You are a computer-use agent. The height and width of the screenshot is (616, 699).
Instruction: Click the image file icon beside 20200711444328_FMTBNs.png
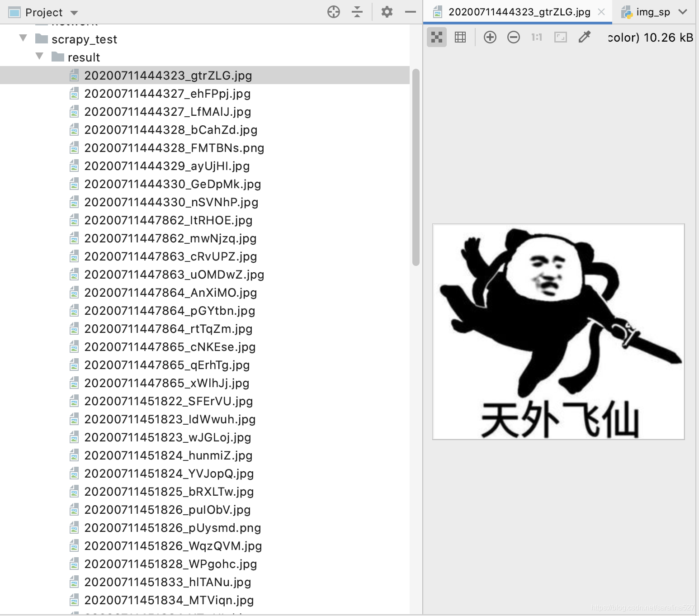tap(74, 147)
